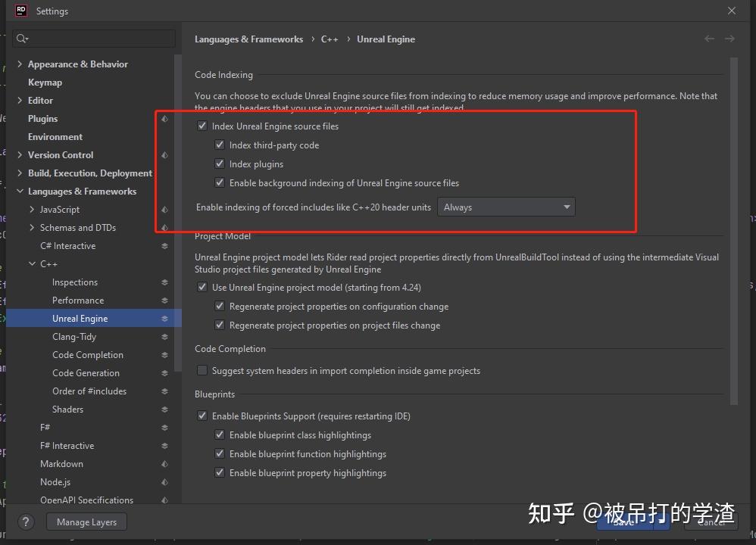Screen dimensions: 756x545
Task: Click the layer icon next to Inspections
Action: (x=164, y=282)
